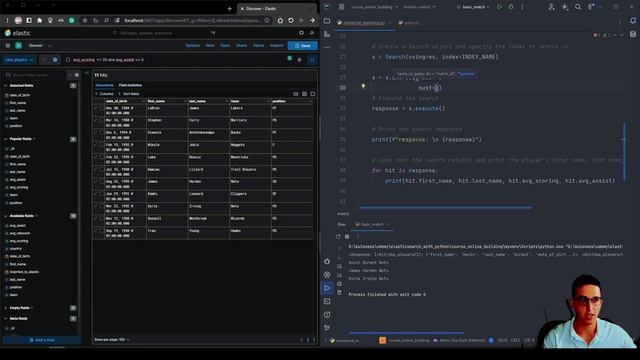
Task: Click the horizontal scrollbar under code editor
Action: (x=445, y=207)
